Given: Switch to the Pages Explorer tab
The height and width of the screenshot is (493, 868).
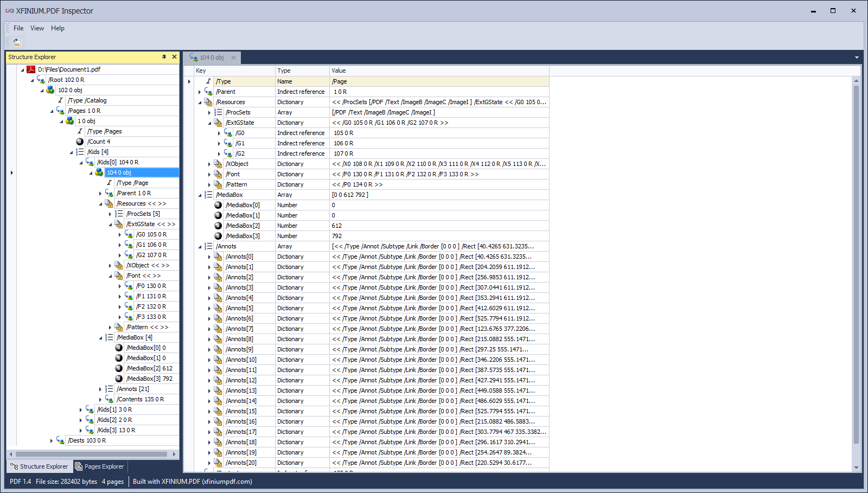Looking at the screenshot, I should tap(99, 466).
